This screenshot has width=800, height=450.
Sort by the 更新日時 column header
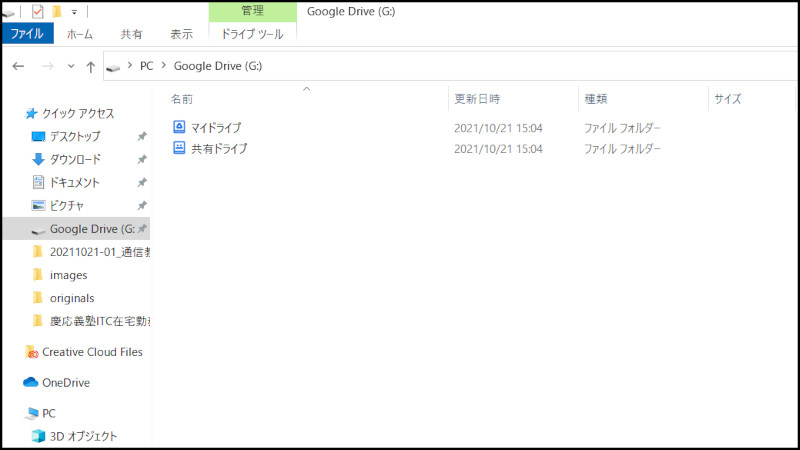click(x=477, y=99)
